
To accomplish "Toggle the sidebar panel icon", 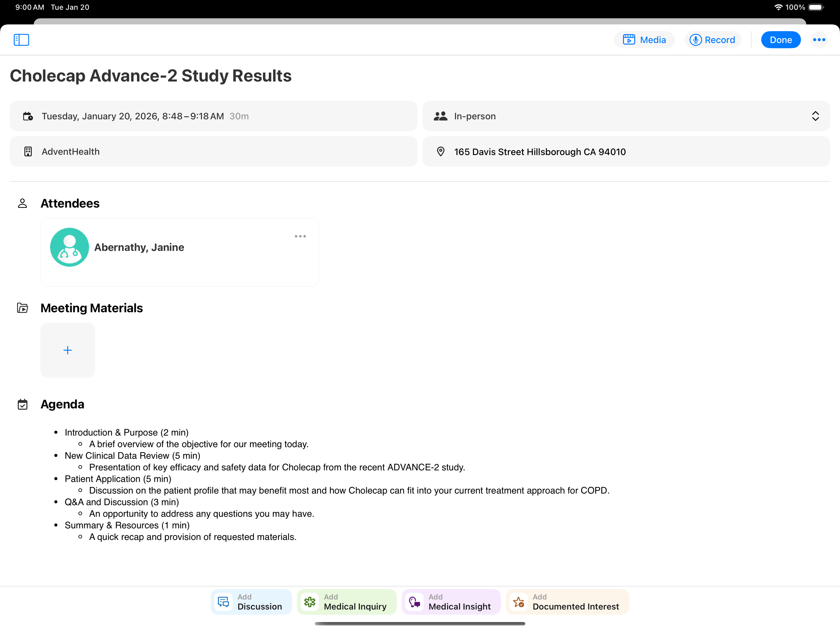I will coord(21,40).
